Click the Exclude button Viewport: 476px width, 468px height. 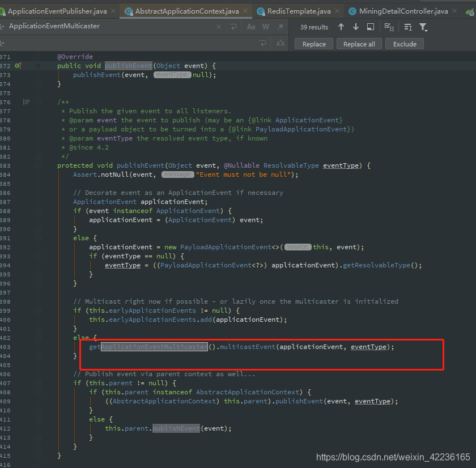405,44
